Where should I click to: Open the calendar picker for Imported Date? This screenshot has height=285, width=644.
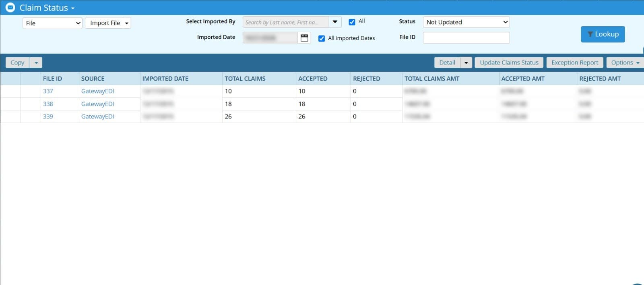click(304, 38)
